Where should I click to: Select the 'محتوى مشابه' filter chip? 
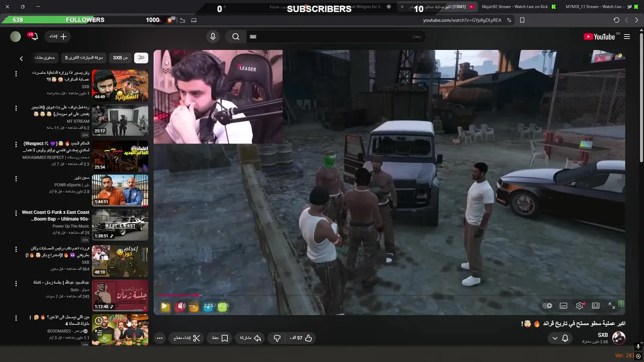pyautogui.click(x=45, y=58)
